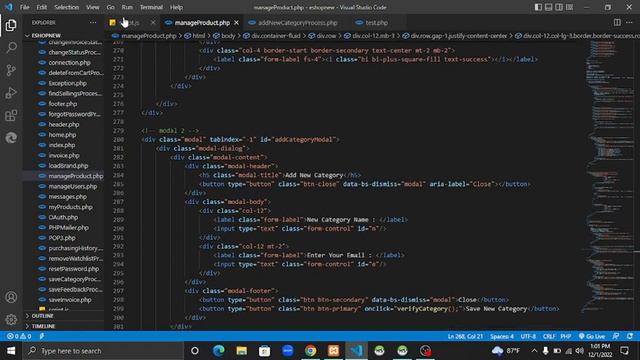
Task: Open Customize Layout icon in title bar
Action: tap(569, 7)
